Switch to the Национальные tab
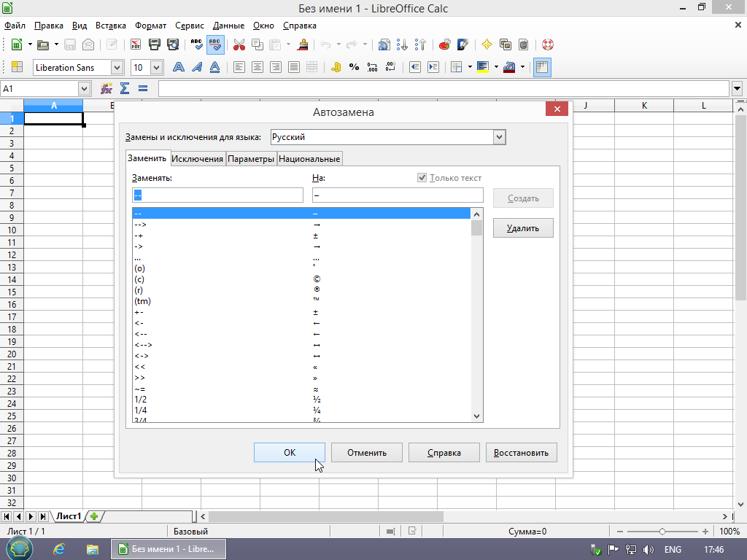 [x=309, y=158]
